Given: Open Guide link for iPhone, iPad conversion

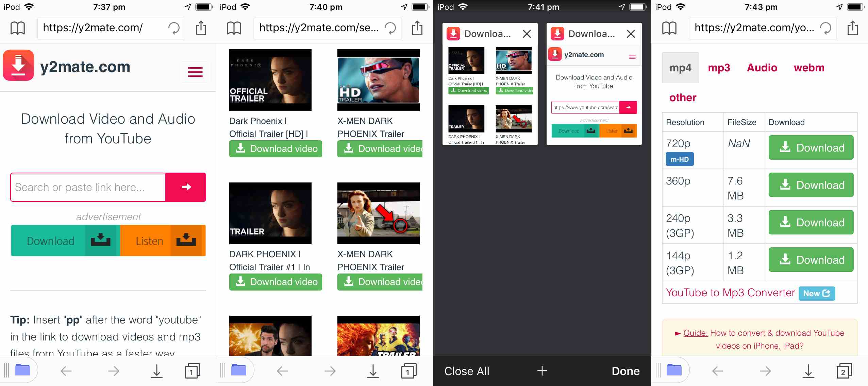Looking at the screenshot, I should point(695,333).
